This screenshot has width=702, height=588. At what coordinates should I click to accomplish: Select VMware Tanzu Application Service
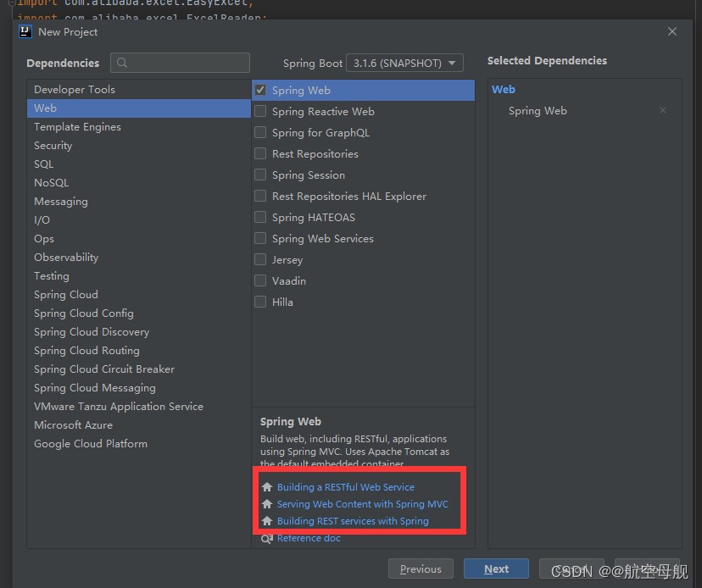pyautogui.click(x=139, y=407)
